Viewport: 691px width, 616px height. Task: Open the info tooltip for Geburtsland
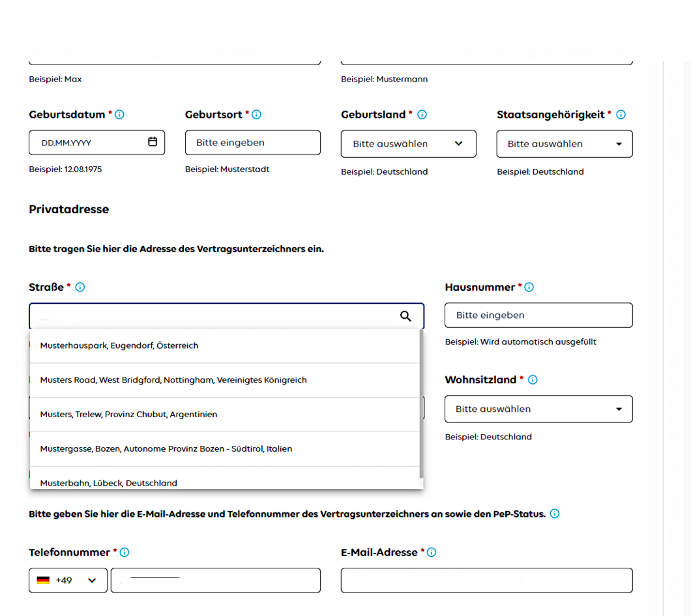(x=422, y=115)
